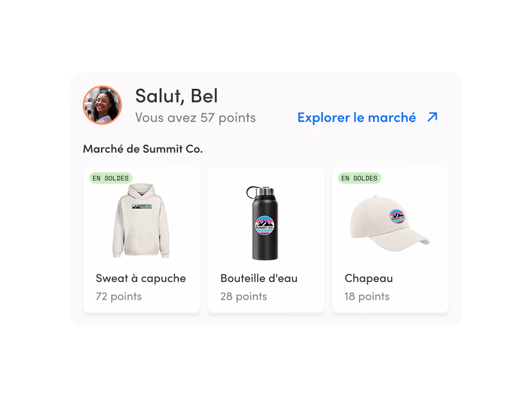Select the Bouteille d'eau product image
Image resolution: width=532 pixels, height=399 pixels.
click(264, 223)
